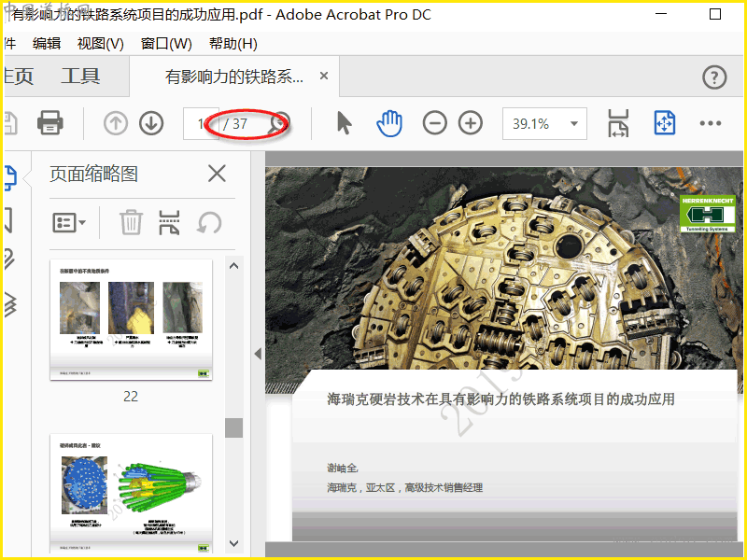This screenshot has width=747, height=560.
Task: Fit one full page to window
Action: [665, 123]
